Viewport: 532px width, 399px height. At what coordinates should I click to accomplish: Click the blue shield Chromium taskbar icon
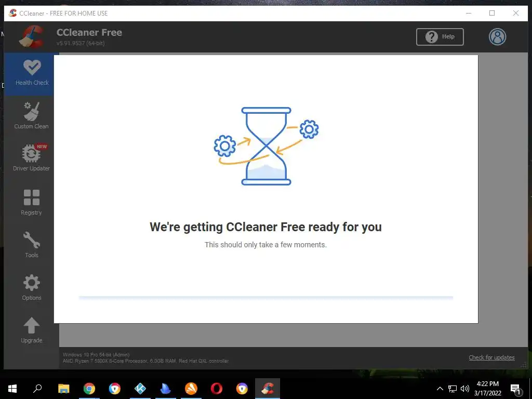click(x=115, y=389)
